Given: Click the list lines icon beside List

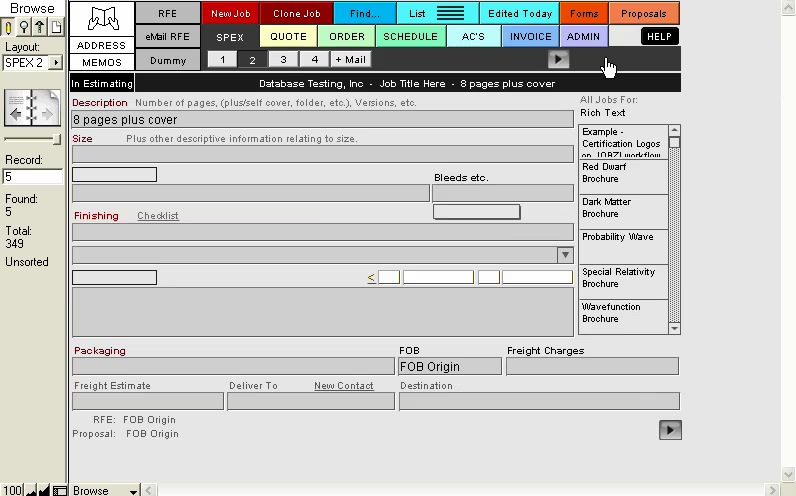Looking at the screenshot, I should coord(450,14).
